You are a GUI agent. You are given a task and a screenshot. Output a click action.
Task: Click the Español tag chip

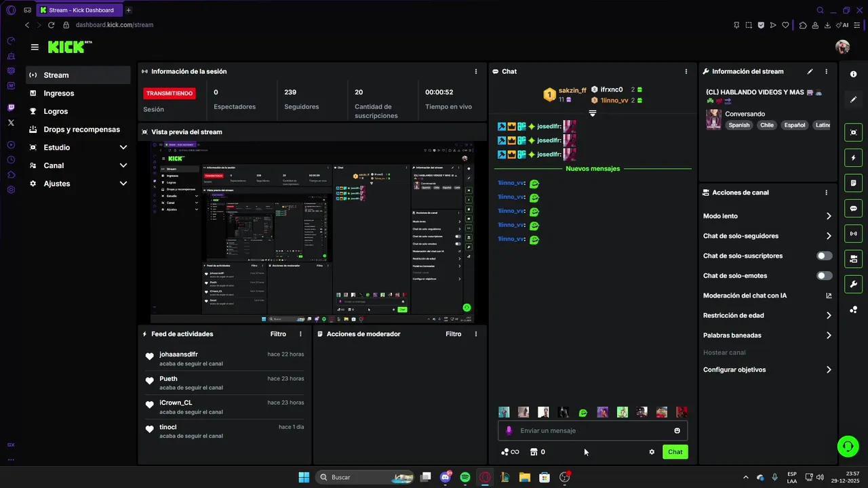[795, 125]
